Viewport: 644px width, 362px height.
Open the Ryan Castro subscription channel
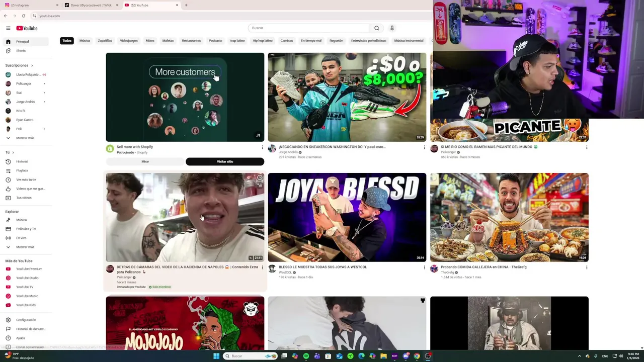[x=27, y=120]
